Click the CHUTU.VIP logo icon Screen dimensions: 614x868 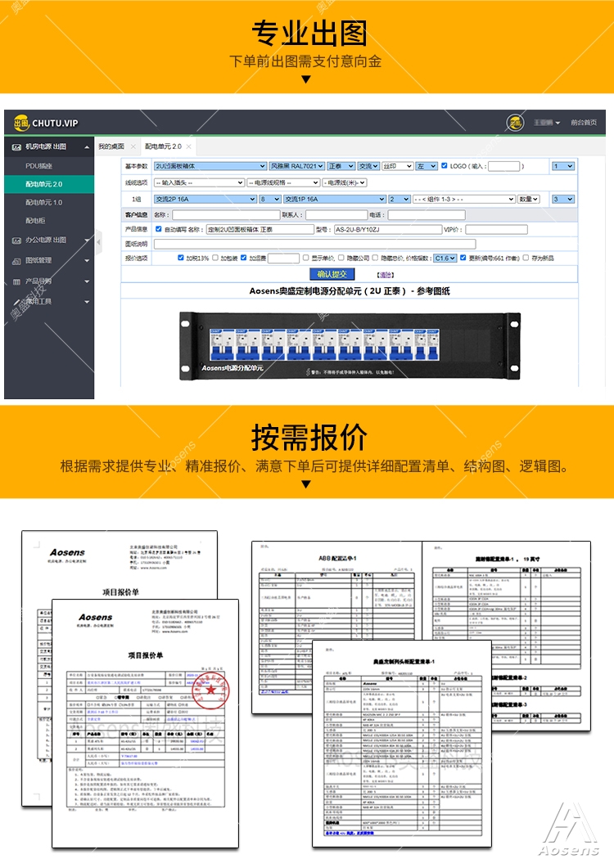click(21, 123)
